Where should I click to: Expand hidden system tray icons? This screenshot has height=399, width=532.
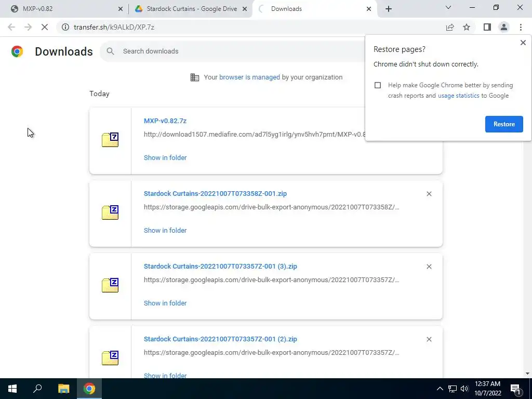[440, 389]
